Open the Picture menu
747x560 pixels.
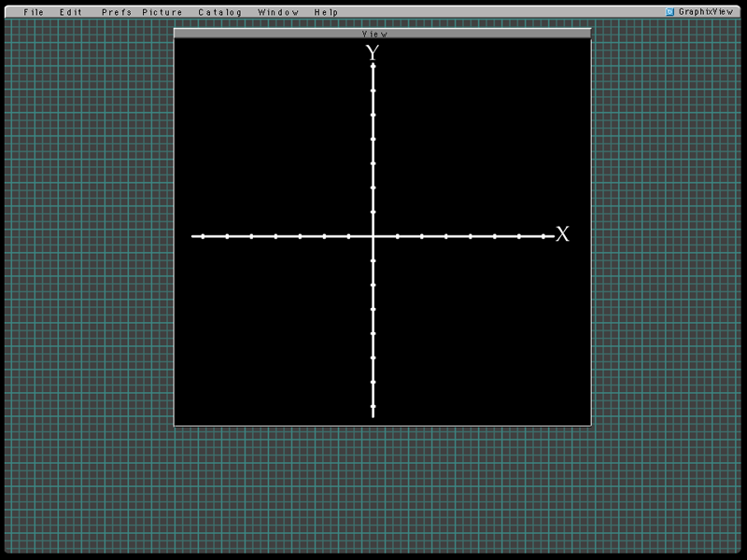pos(162,12)
